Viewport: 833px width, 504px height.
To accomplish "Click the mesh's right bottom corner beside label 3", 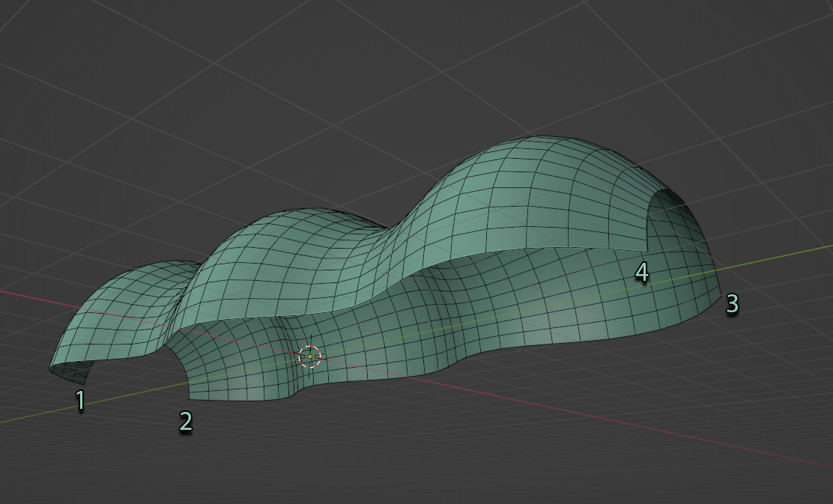I will click(x=719, y=295).
